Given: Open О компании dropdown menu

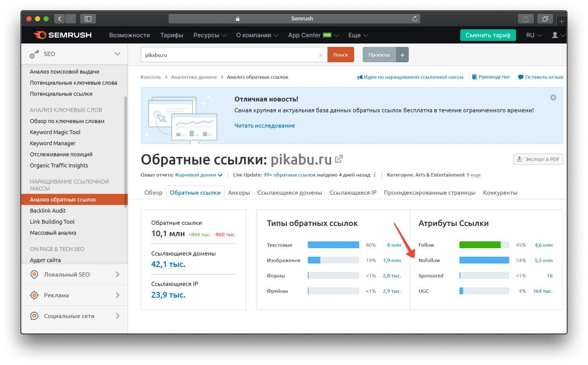Looking at the screenshot, I should 257,35.
